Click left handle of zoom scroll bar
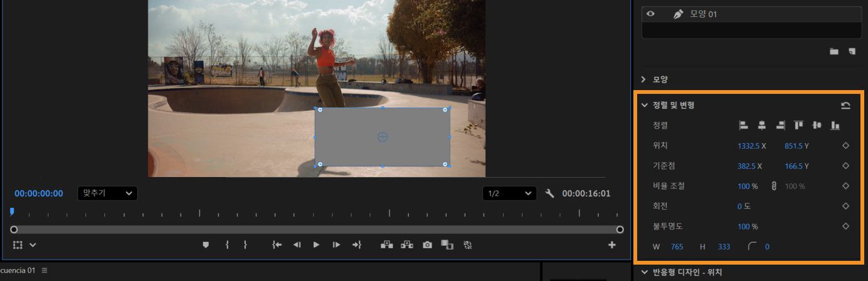 click(14, 229)
